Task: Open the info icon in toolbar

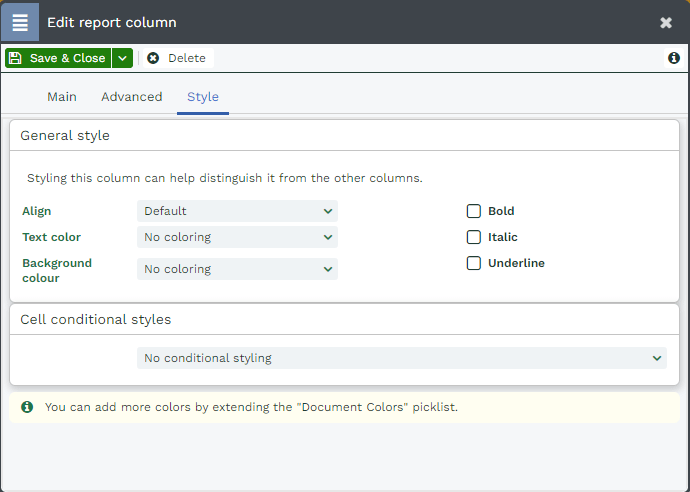Action: pos(674,58)
